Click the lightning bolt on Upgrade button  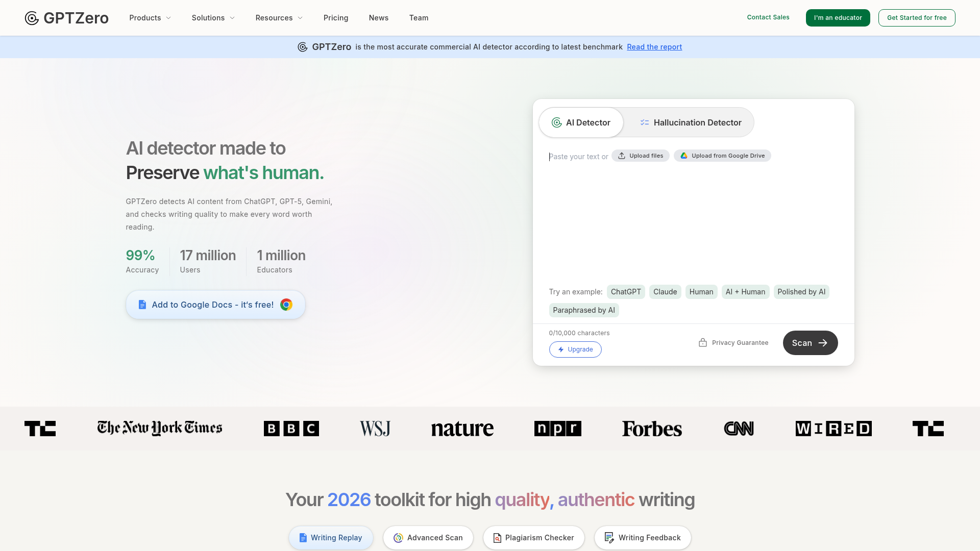tap(560, 349)
